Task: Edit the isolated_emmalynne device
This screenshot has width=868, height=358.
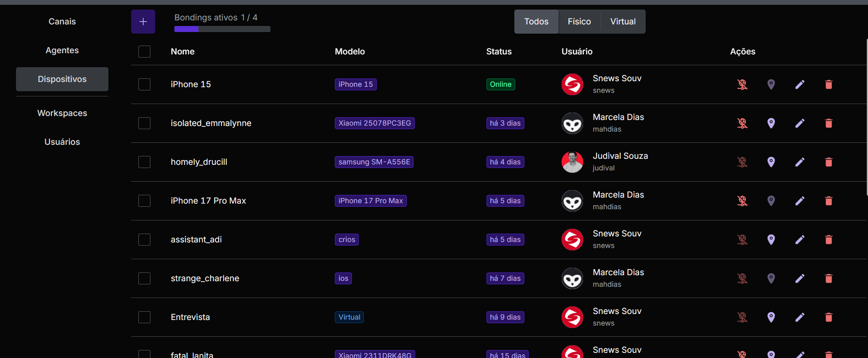Action: (800, 123)
